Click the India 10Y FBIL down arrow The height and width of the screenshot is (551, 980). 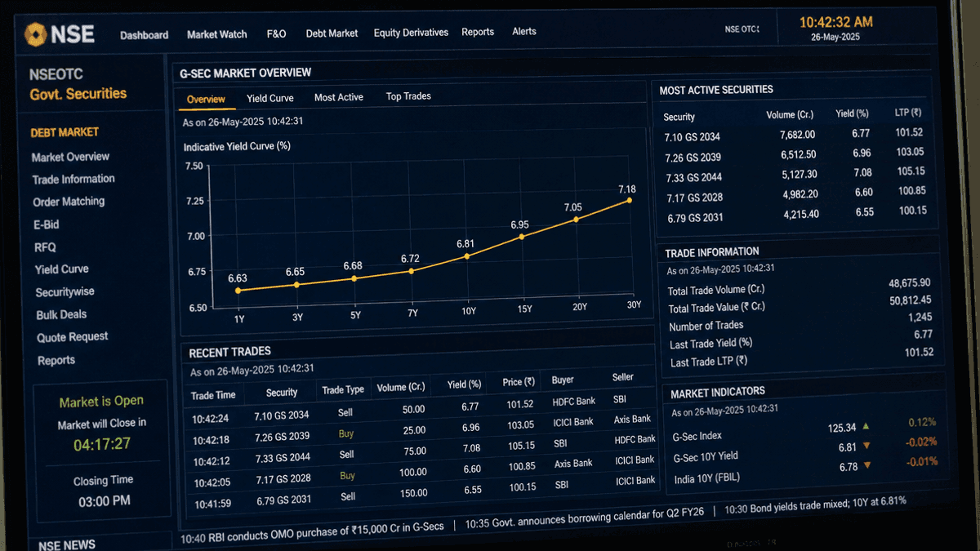click(x=867, y=465)
